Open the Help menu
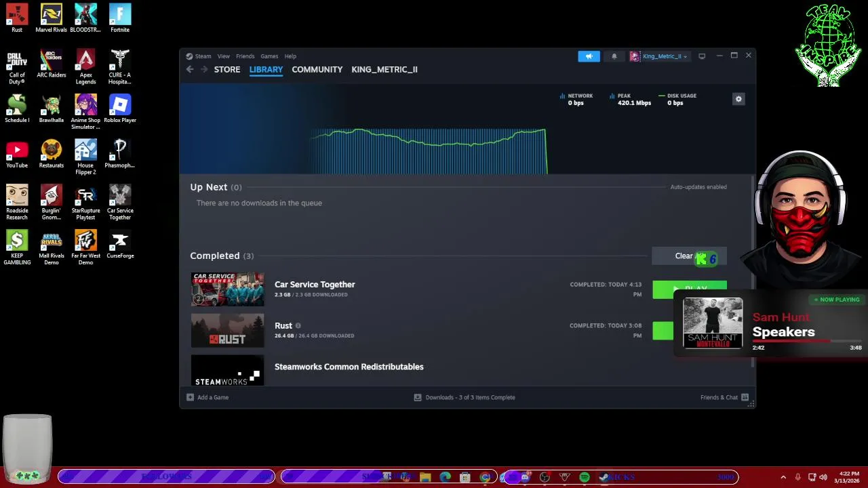Screen dimensions: 868x488 click(290, 56)
